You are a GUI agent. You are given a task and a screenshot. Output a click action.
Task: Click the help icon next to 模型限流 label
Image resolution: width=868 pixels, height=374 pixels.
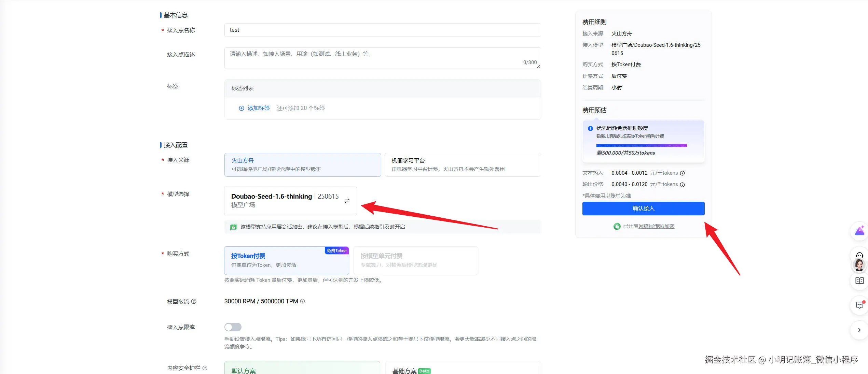[194, 301]
